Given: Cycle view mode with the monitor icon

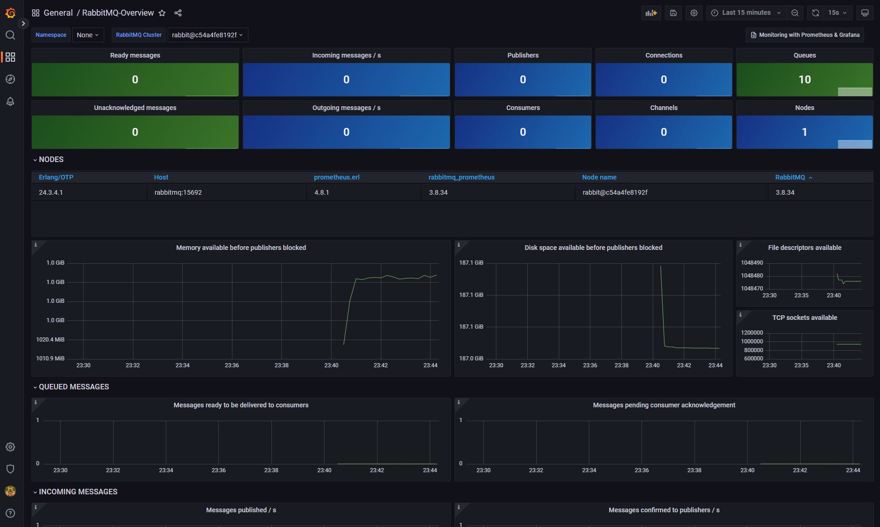Looking at the screenshot, I should coord(865,13).
